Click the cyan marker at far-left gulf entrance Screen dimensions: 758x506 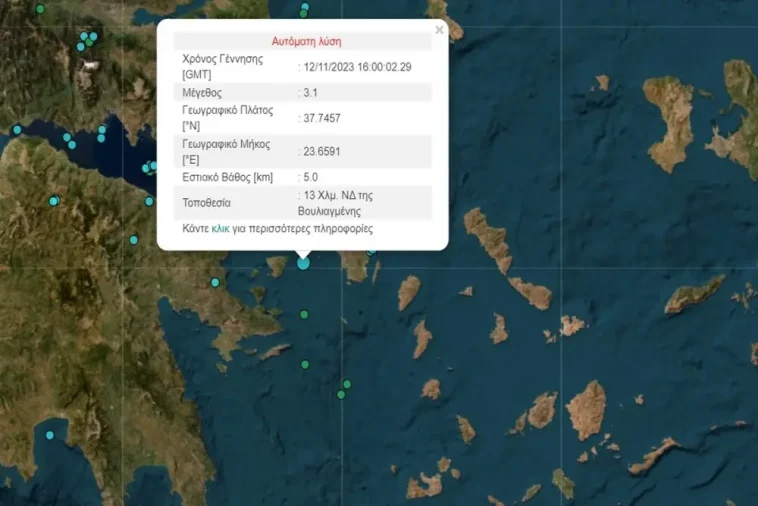17,130
